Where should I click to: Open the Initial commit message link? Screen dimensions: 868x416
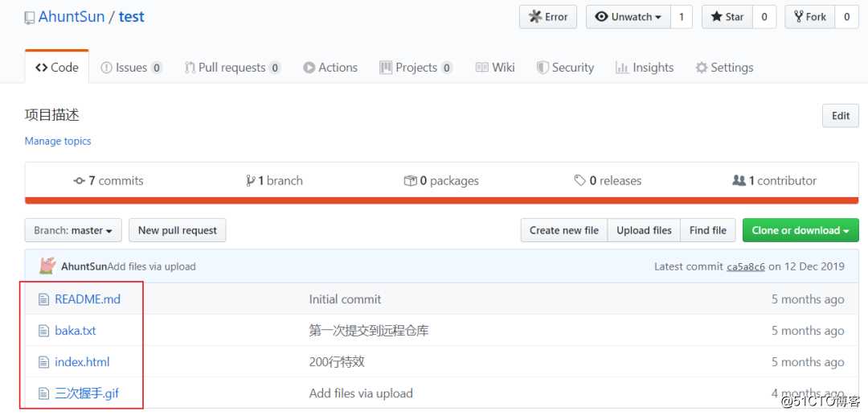[x=345, y=299]
